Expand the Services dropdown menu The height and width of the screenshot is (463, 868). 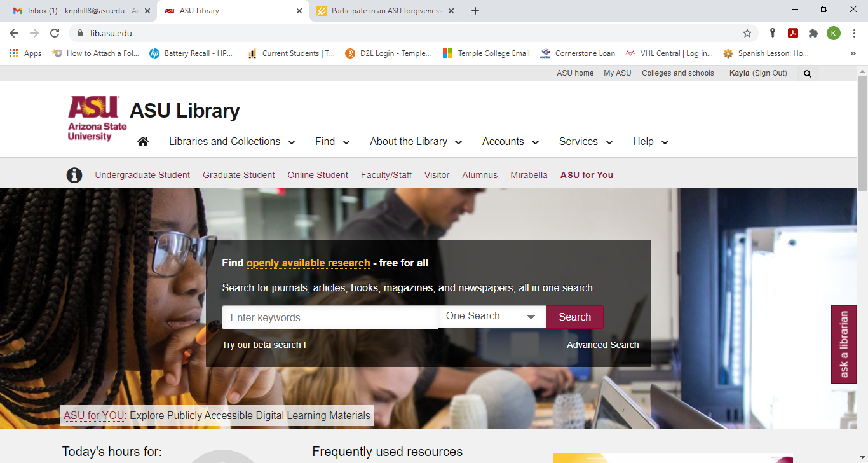pos(585,142)
